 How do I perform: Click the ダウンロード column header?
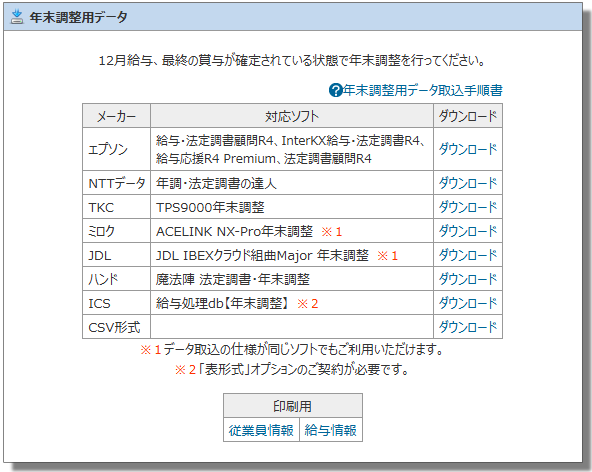(468, 116)
